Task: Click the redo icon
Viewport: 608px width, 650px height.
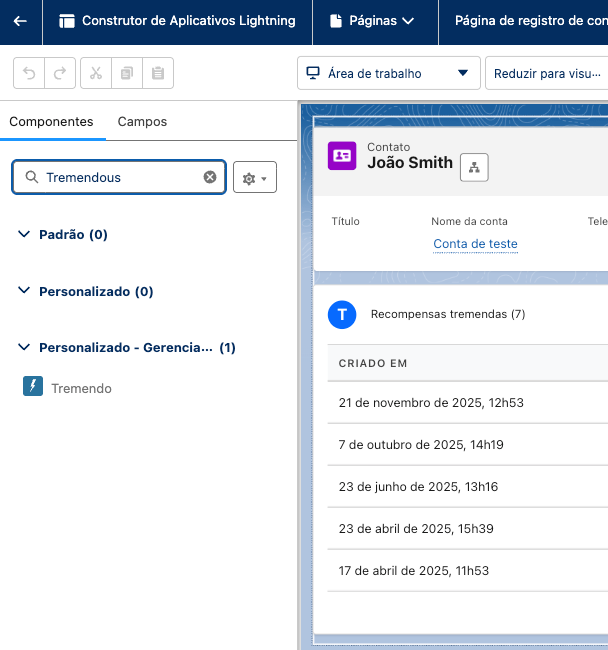Action: click(x=60, y=73)
